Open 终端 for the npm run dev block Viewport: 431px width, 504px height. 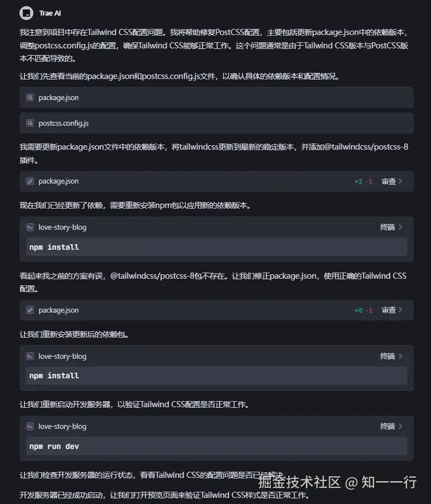388,426
